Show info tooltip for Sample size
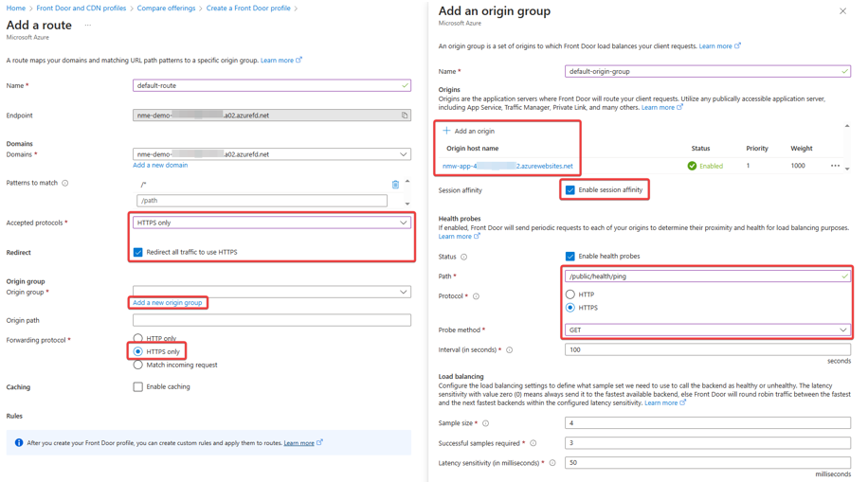 coord(485,423)
